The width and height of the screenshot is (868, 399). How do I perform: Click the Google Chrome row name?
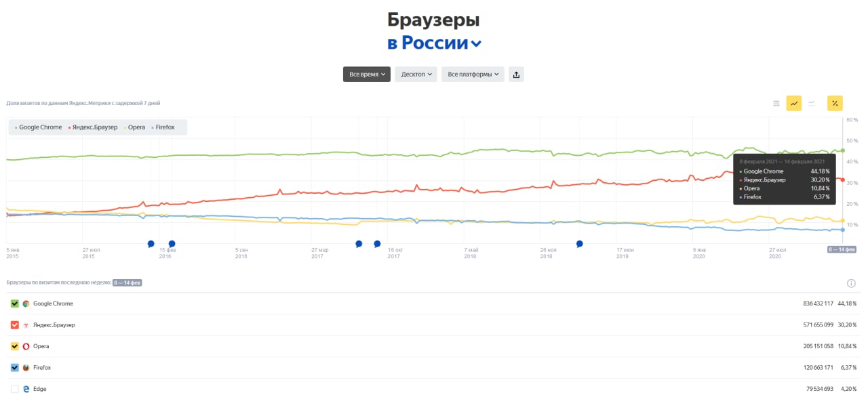(x=53, y=304)
